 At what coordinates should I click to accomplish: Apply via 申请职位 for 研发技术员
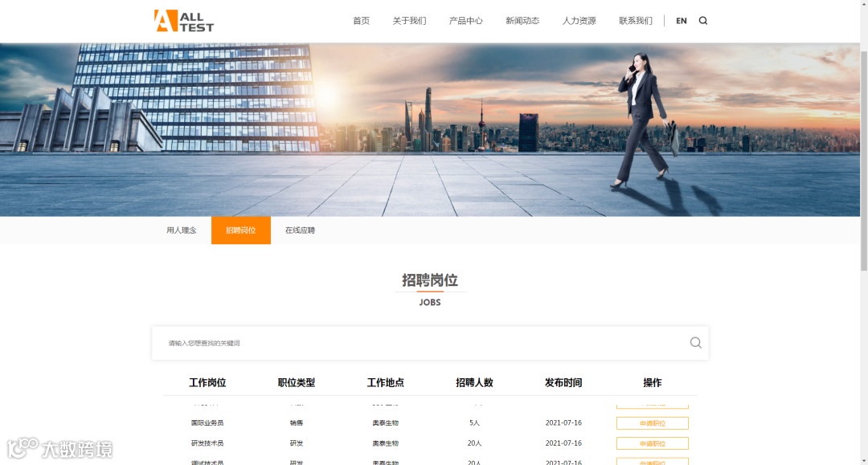coord(653,443)
